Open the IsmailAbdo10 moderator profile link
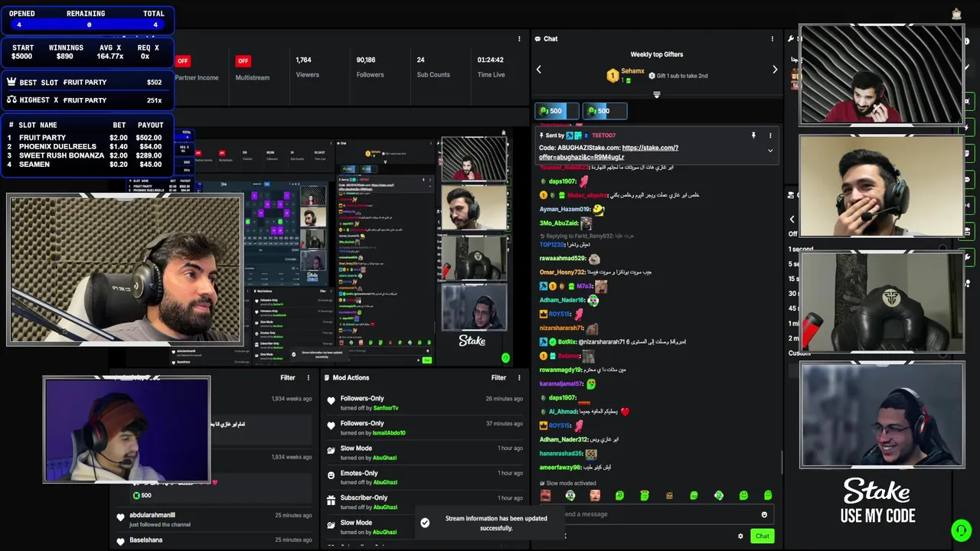Screen dimensions: 980x551 pos(389,433)
